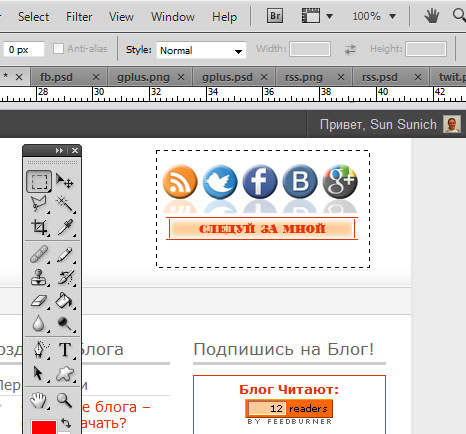Click the red foreground color swatch
The height and width of the screenshot is (434, 466).
pyautogui.click(x=44, y=427)
